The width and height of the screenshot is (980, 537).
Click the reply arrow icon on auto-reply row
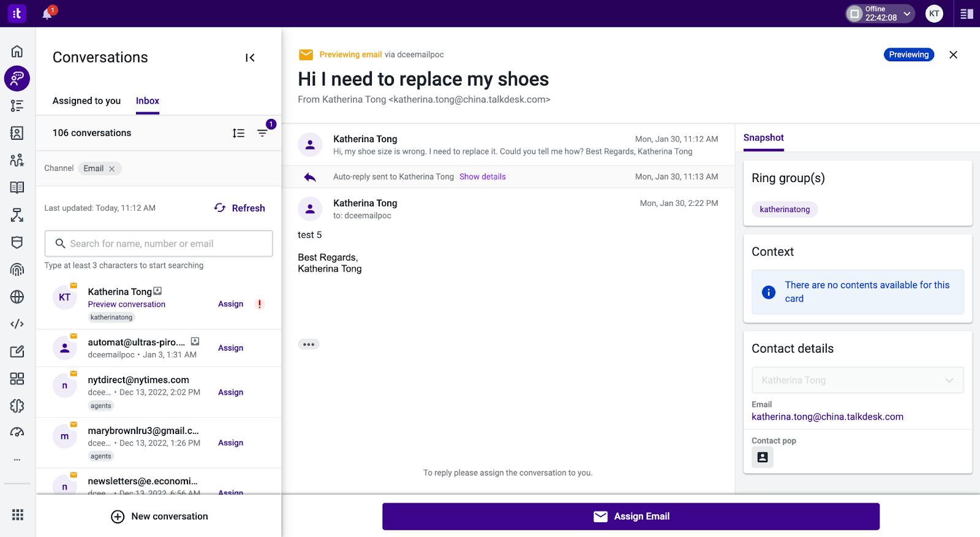(310, 177)
